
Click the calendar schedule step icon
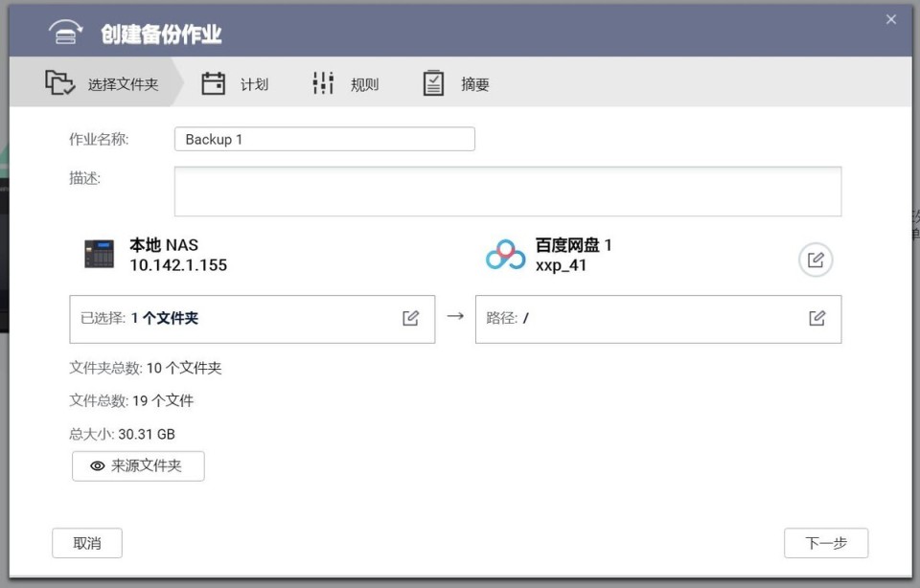click(x=213, y=83)
